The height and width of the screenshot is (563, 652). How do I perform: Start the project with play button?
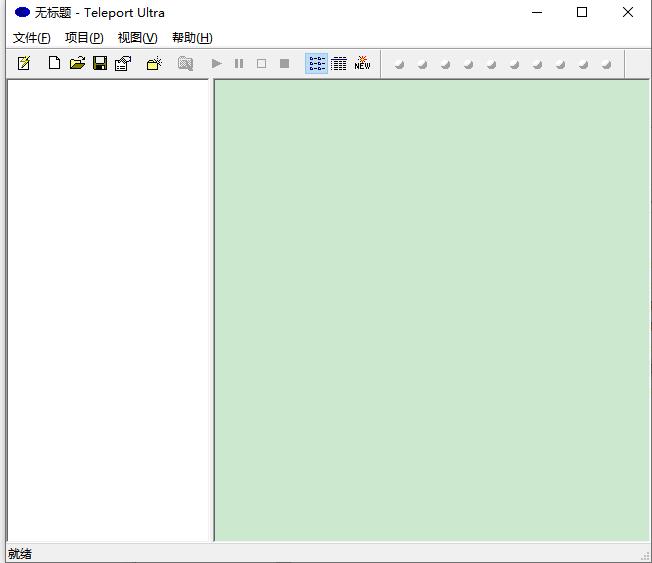click(216, 63)
